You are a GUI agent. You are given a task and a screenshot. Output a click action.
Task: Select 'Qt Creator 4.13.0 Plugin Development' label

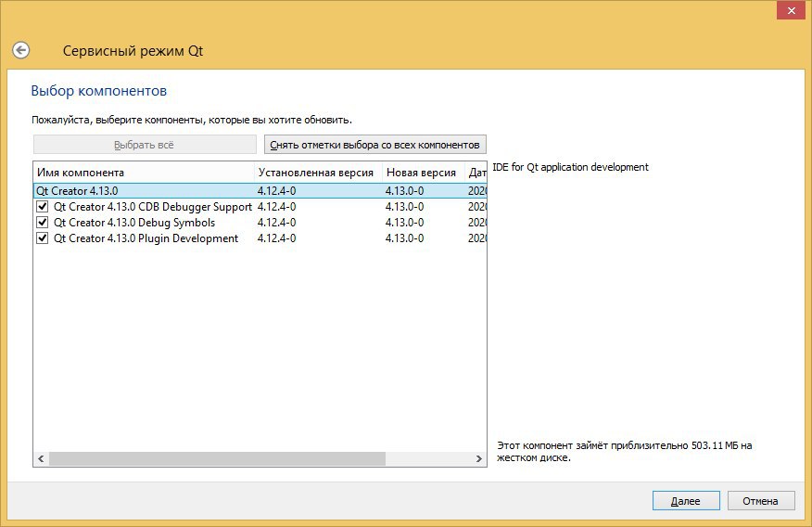pyautogui.click(x=146, y=238)
